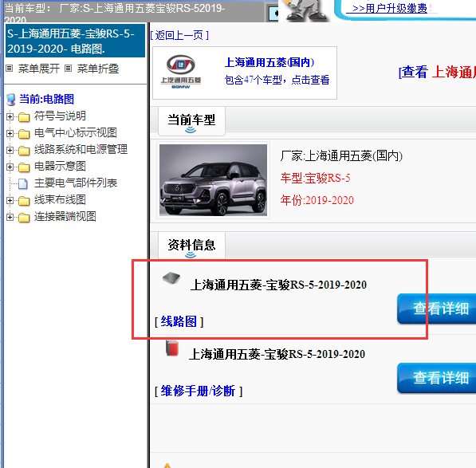Click 查看详细 button for 维修手册 entry
The height and width of the screenshot is (468, 476).
tap(437, 378)
